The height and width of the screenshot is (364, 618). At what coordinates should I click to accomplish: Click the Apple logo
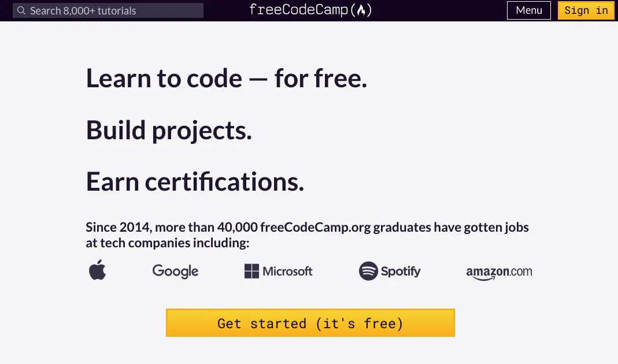[x=97, y=270]
